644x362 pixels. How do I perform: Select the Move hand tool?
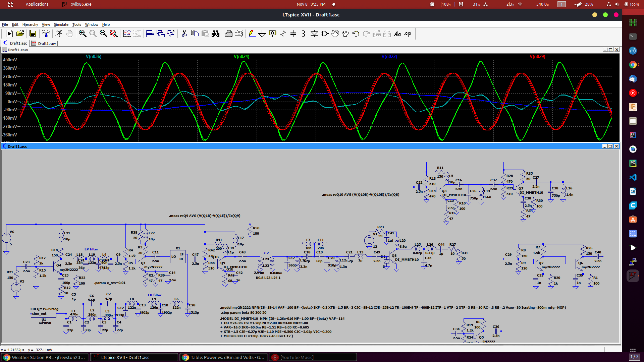coord(335,34)
